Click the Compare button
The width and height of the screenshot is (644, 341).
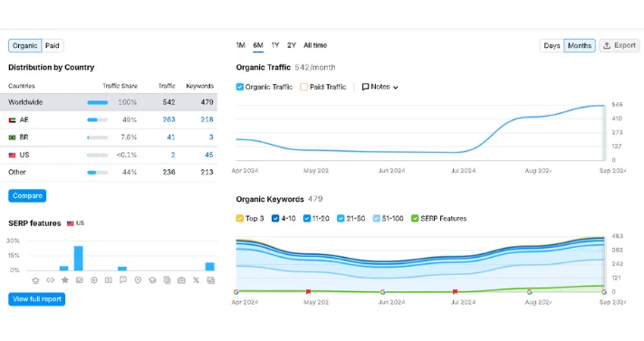pos(27,195)
